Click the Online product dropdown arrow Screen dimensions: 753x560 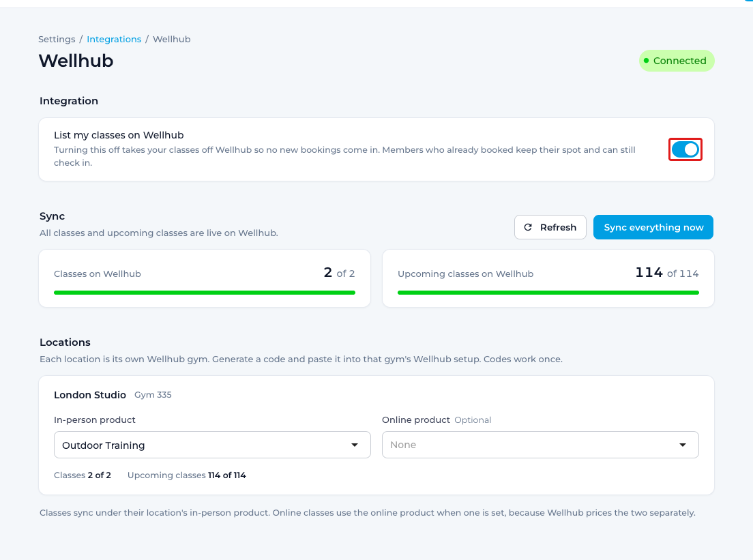pos(682,445)
